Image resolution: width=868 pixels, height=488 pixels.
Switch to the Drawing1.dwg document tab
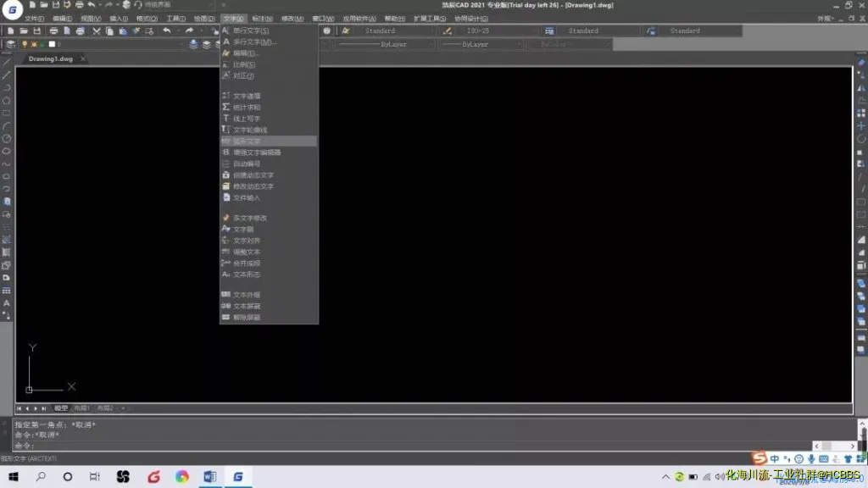50,58
